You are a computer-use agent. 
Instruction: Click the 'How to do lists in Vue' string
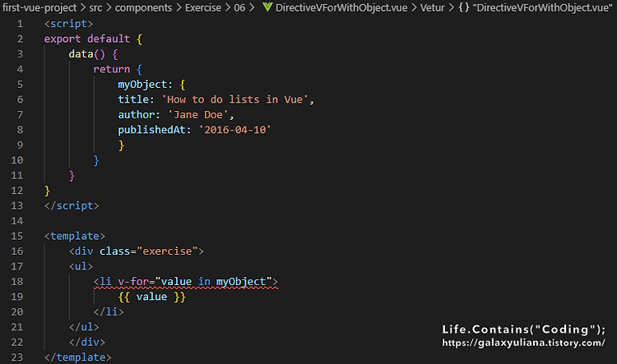[x=235, y=99]
